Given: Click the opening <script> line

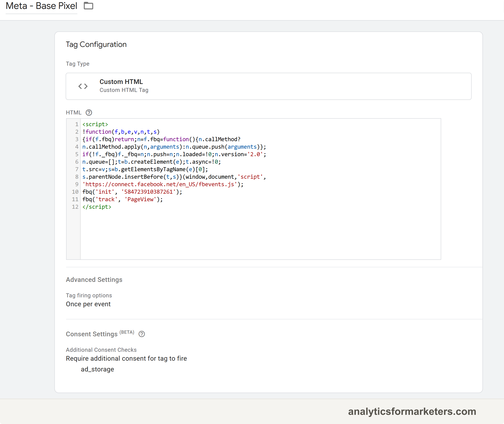Looking at the screenshot, I should (95, 124).
